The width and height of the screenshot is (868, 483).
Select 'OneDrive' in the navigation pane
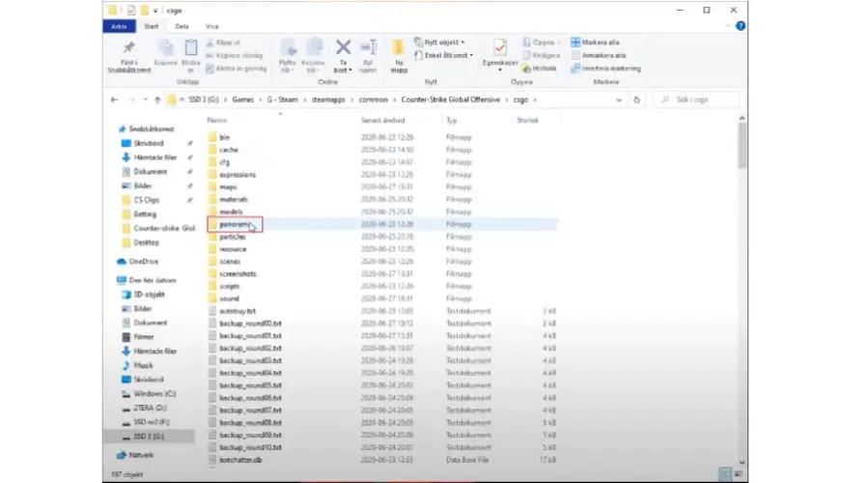tap(143, 261)
